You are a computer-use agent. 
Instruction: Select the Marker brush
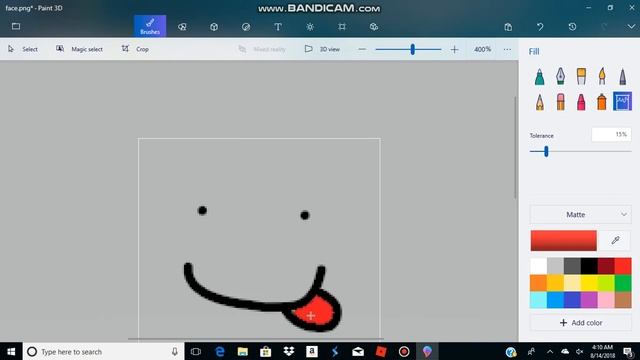pos(540,76)
